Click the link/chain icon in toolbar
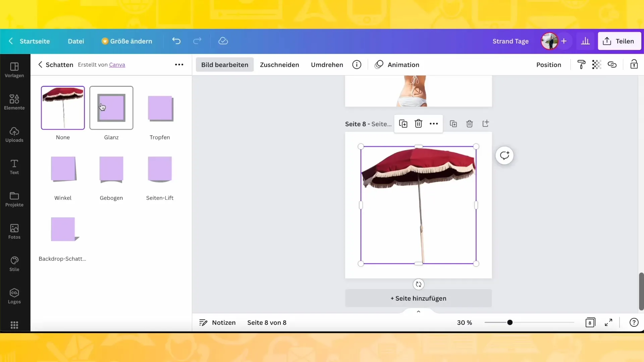 (612, 65)
